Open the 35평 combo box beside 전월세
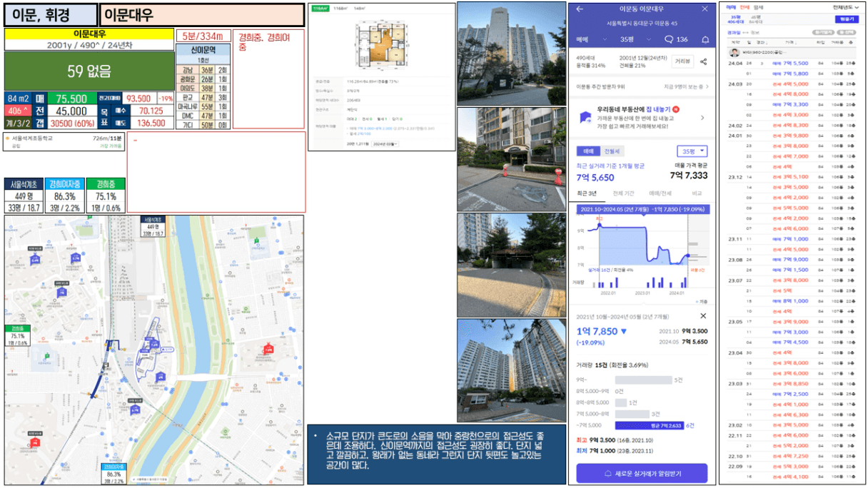Viewport: 868px width, 488px height. [x=692, y=151]
